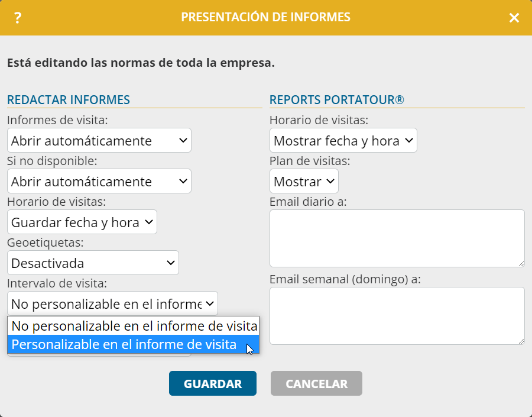This screenshot has height=417, width=532.
Task: Click the Reports Portatour® section heading
Action: [x=337, y=100]
